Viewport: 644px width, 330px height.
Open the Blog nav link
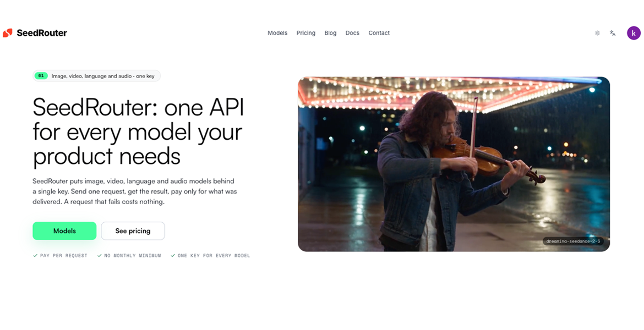pos(330,33)
